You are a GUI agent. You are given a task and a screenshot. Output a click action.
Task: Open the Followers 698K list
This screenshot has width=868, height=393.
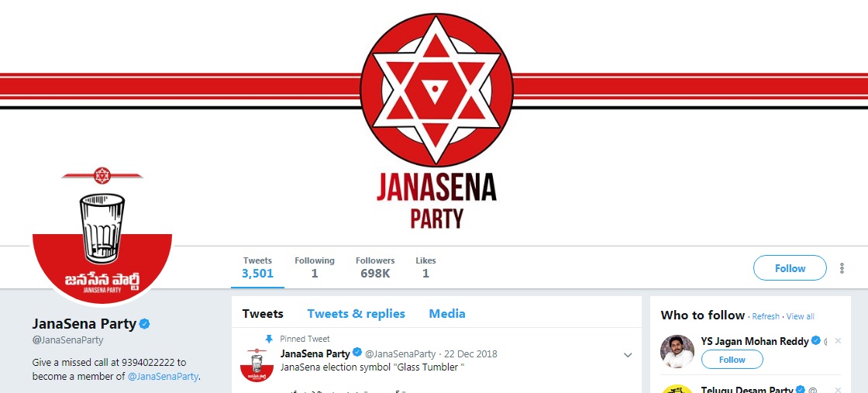click(x=375, y=267)
